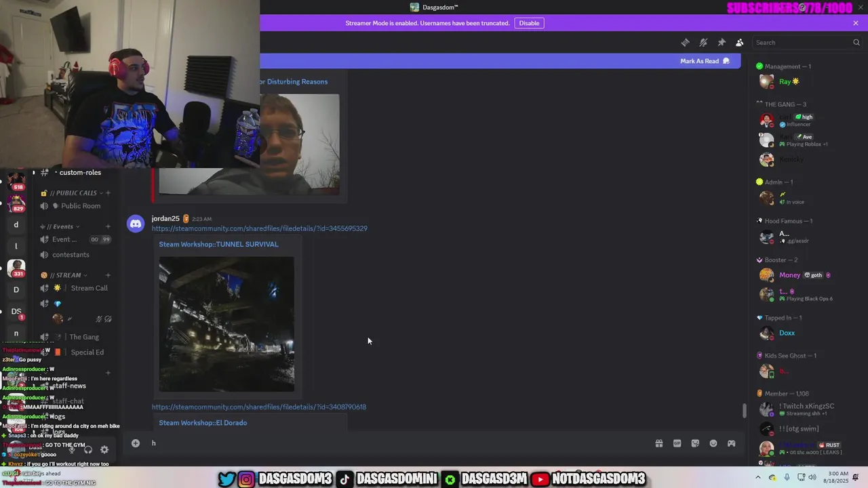868x488 pixels.
Task: Toggle deafen headphones icon
Action: pos(88,449)
